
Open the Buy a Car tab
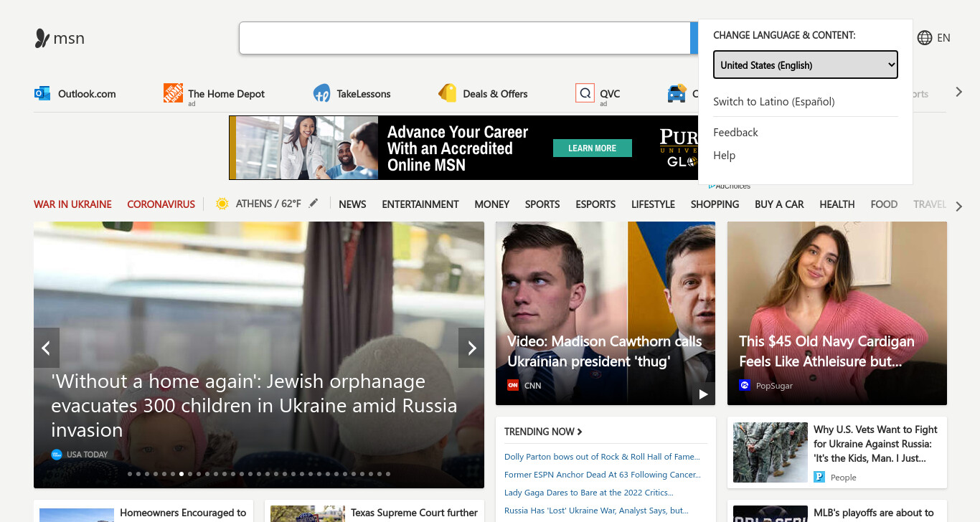(x=779, y=204)
